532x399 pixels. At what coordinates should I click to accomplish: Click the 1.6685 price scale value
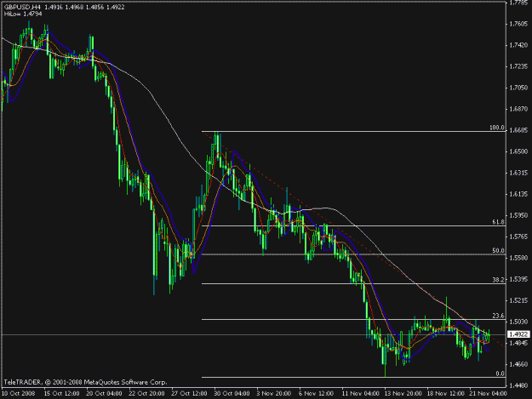pos(518,130)
